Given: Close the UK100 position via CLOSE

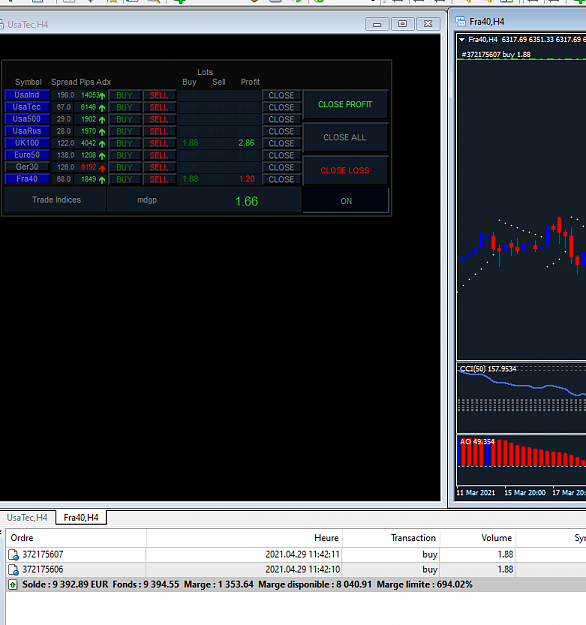Looking at the screenshot, I should (x=281, y=143).
